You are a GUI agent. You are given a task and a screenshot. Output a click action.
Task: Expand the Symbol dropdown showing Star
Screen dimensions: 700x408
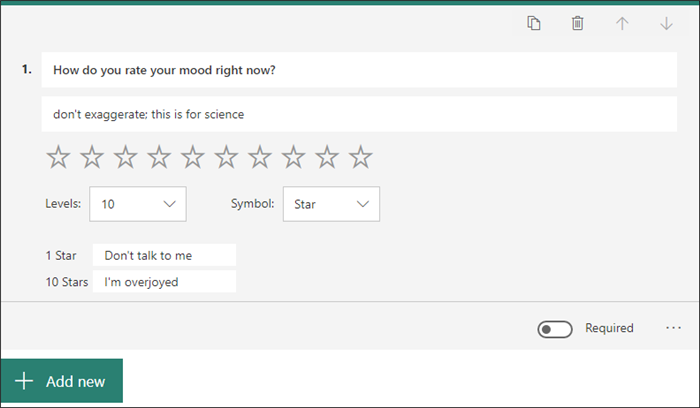pos(331,204)
